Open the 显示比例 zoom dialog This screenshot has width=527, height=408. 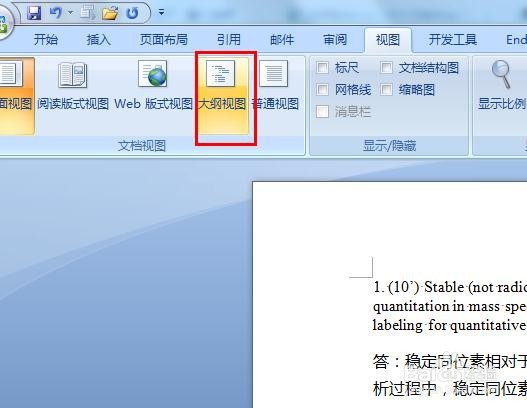tap(501, 85)
